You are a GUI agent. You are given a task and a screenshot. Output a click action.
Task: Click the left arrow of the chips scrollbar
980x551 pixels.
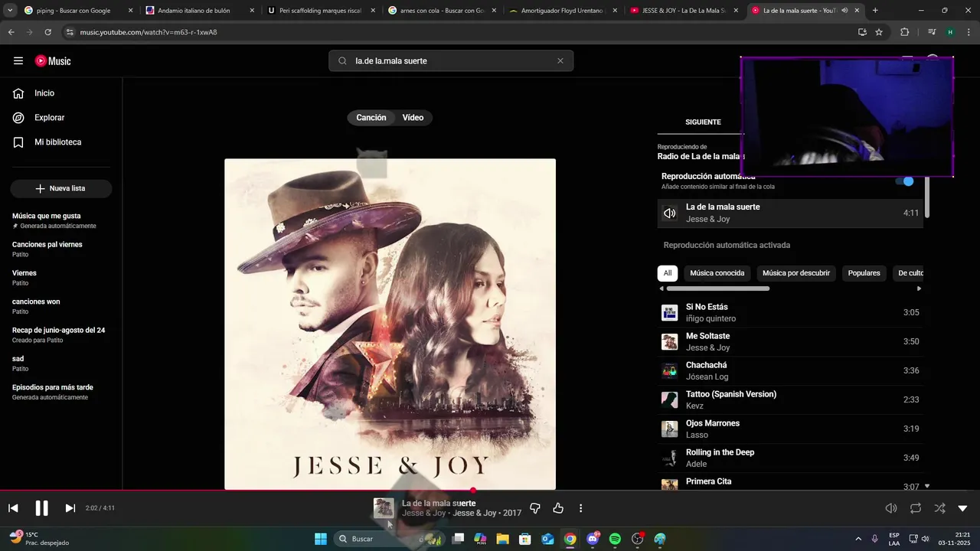(x=661, y=289)
